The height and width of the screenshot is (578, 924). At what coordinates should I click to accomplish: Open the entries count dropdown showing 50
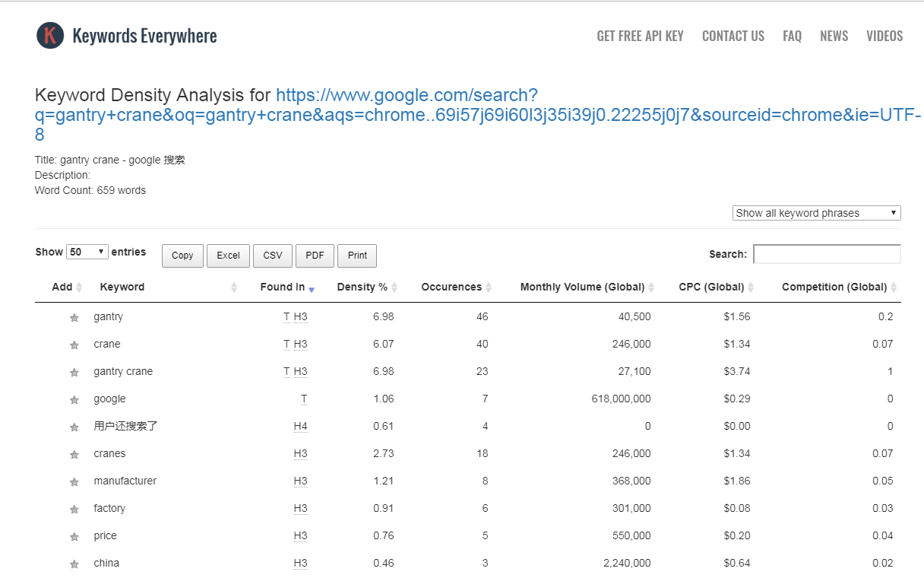87,252
